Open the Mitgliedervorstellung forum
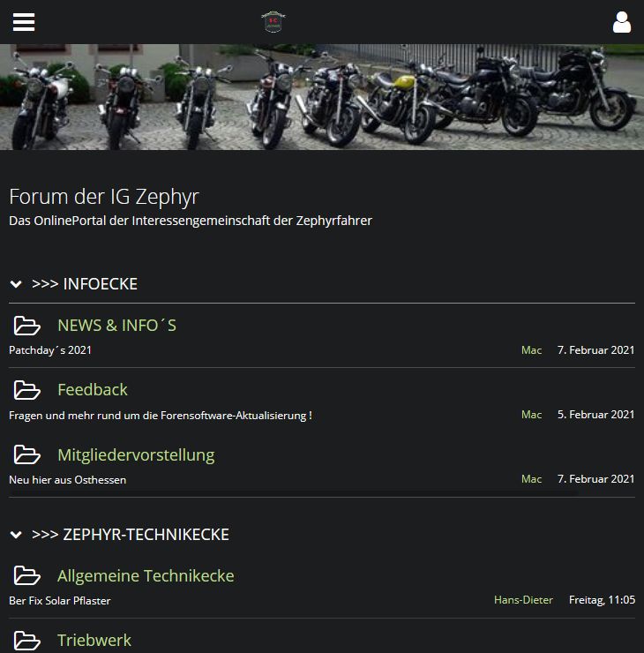This screenshot has height=653, width=644. point(136,454)
